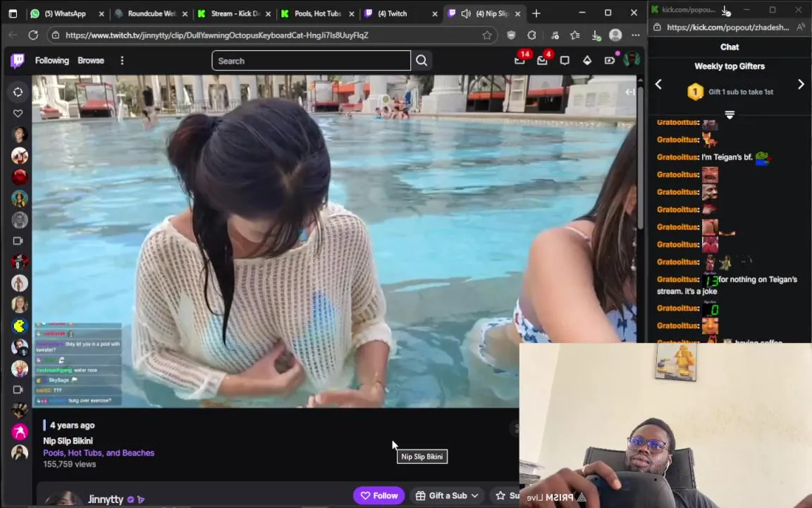Image resolution: width=812 pixels, height=508 pixels.
Task: Open the browser extensions puzzle icon
Action: 532,35
